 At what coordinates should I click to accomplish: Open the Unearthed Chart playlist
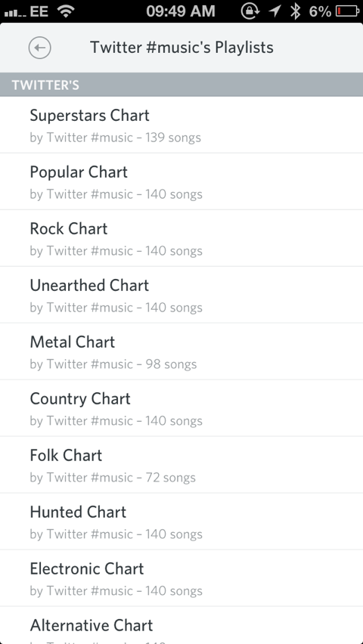click(x=181, y=295)
